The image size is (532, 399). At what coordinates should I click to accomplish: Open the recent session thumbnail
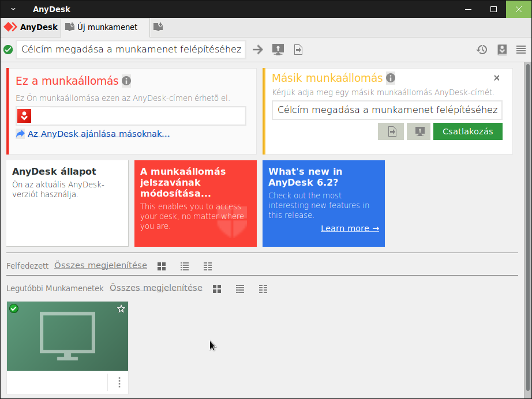(67, 336)
